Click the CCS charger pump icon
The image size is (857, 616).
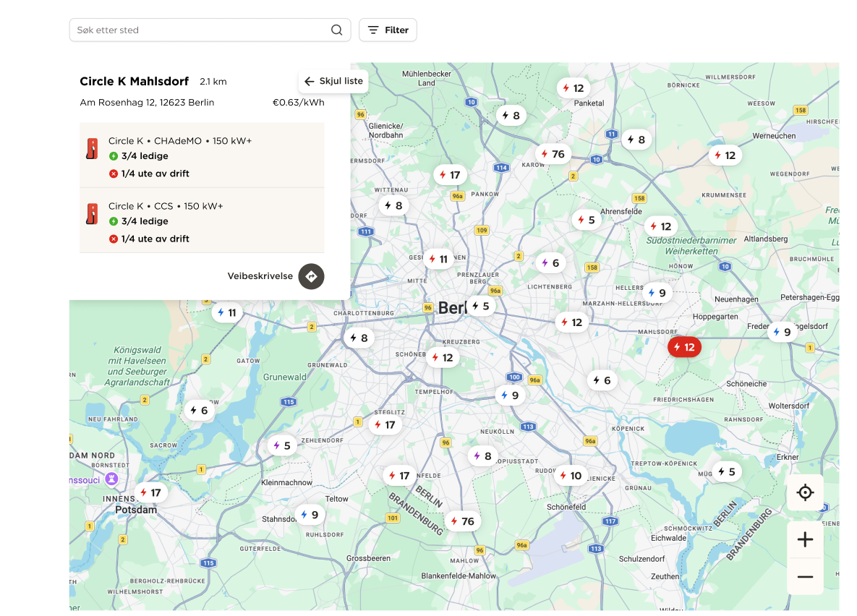(x=93, y=214)
